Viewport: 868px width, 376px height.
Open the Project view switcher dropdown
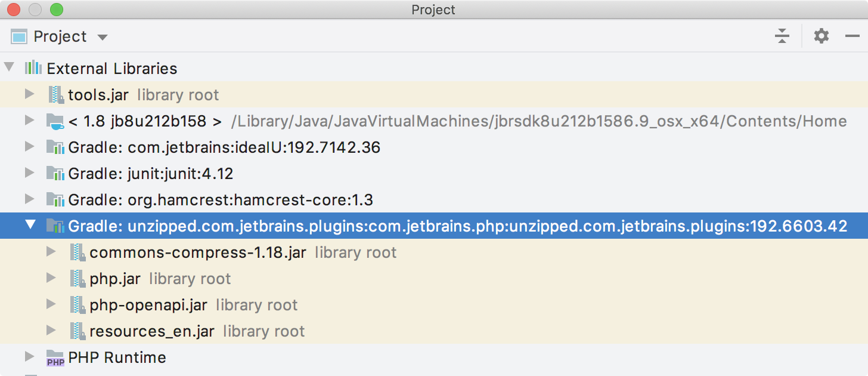click(x=103, y=36)
